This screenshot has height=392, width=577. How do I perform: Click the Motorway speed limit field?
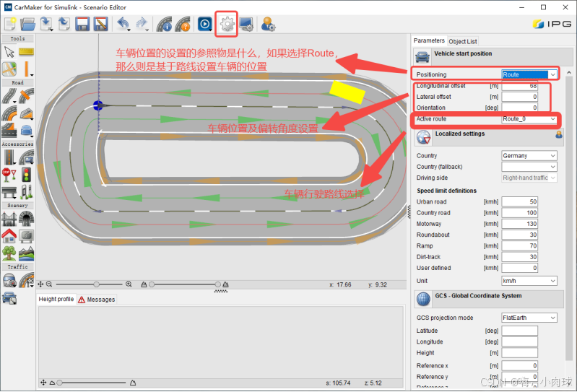tap(520, 224)
